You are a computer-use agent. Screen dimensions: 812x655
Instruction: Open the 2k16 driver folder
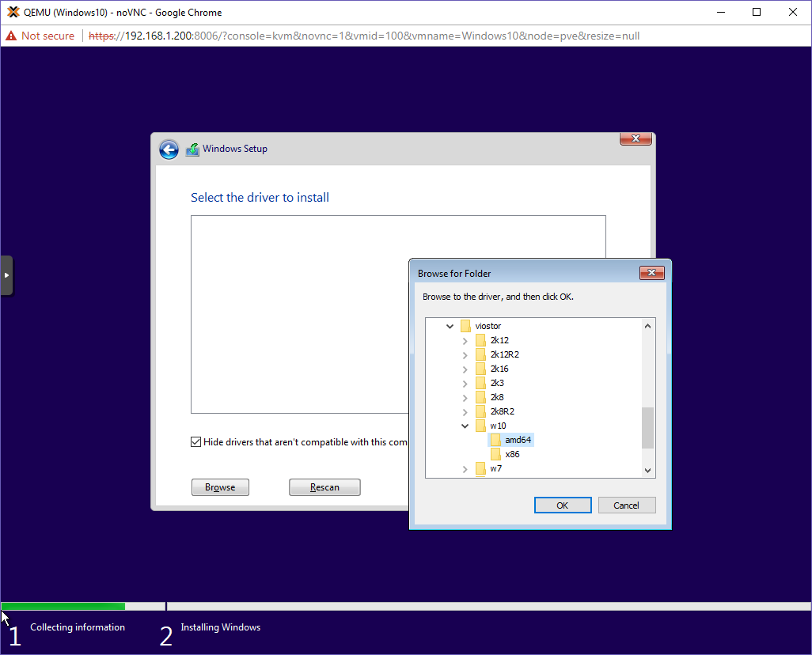click(x=499, y=368)
